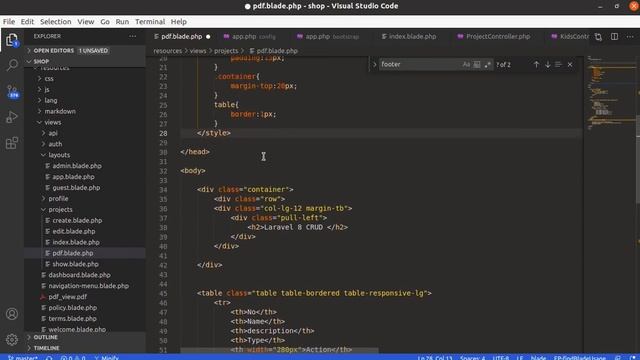The image size is (640, 360).
Task: Go to next match in find widget
Action: tap(547, 64)
